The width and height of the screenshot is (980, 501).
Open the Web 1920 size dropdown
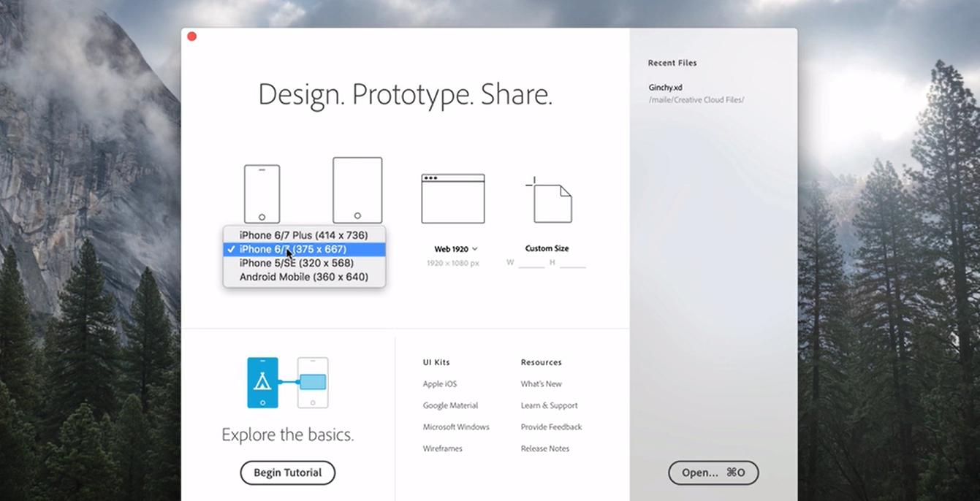click(x=456, y=249)
